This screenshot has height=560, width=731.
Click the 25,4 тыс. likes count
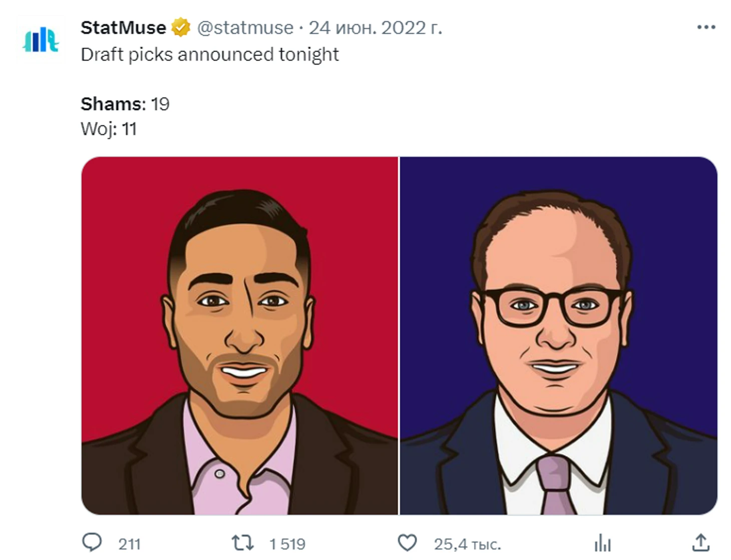click(x=467, y=544)
